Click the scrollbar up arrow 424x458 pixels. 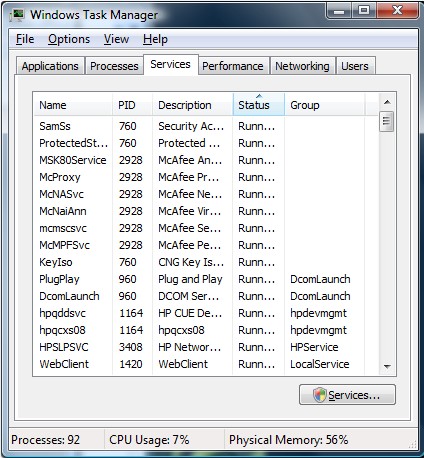387,102
